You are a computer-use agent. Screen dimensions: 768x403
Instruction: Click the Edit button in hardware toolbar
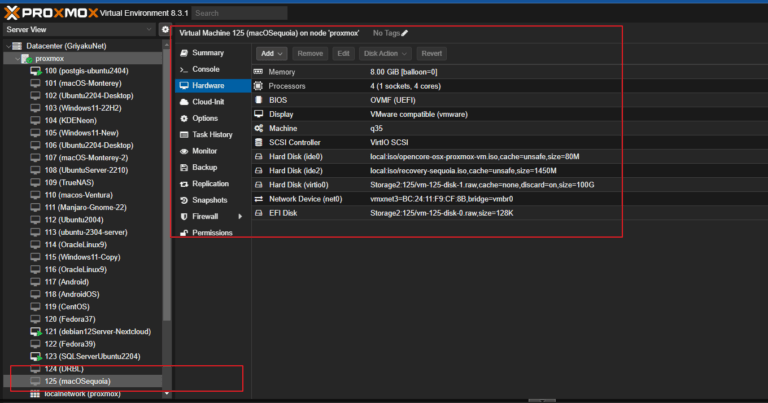pos(343,53)
